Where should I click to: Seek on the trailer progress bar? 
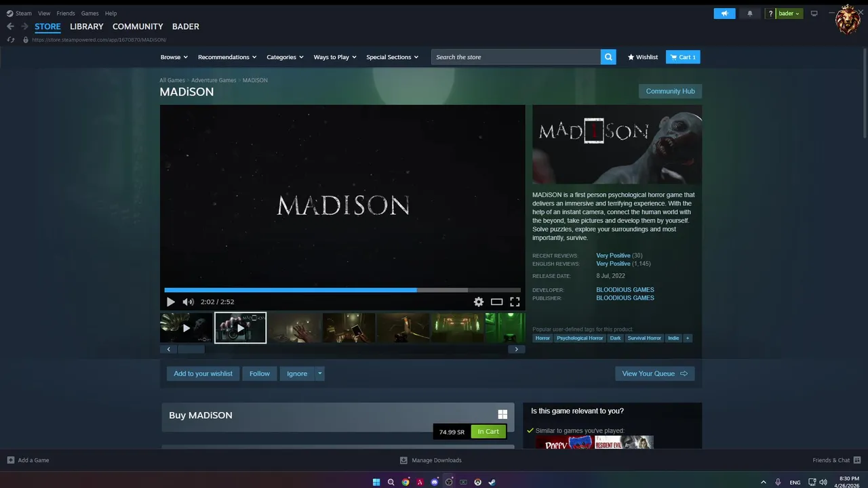point(342,290)
